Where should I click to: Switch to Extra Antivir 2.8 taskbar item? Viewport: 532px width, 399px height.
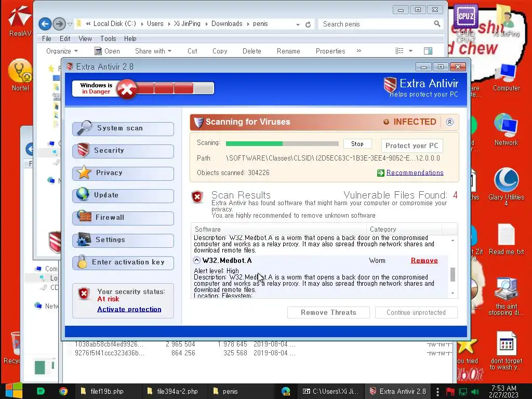397,391
